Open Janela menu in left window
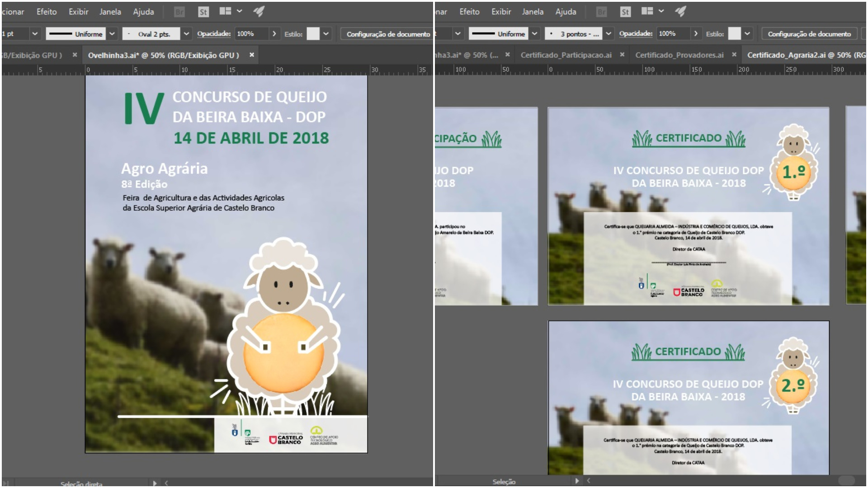The width and height of the screenshot is (868, 488). [110, 12]
